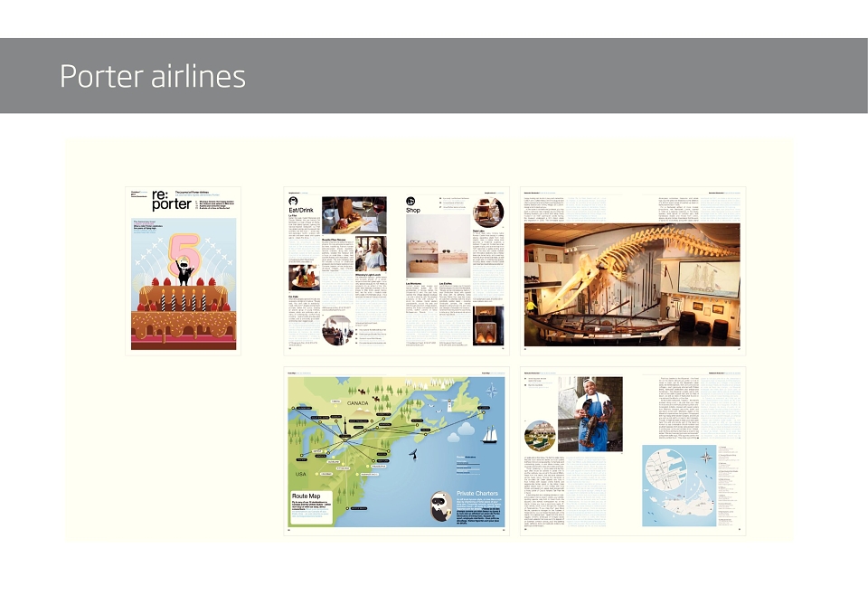Click the 'Route Map' label box
868x614 pixels.
[x=311, y=507]
